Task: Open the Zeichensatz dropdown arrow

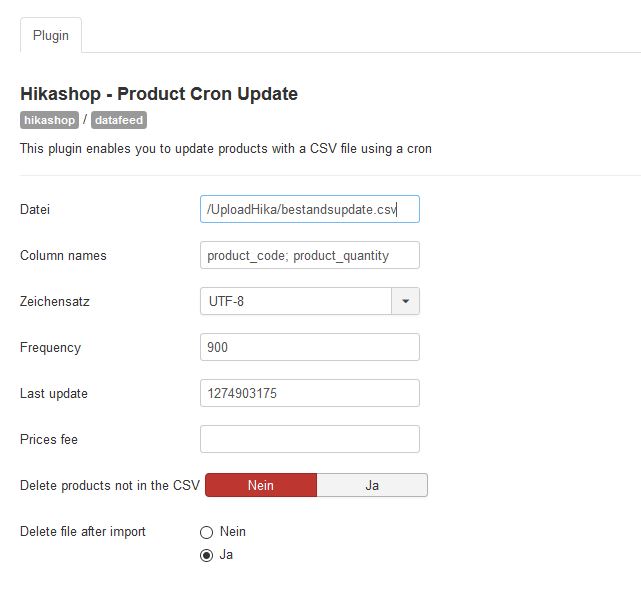Action: [405, 301]
